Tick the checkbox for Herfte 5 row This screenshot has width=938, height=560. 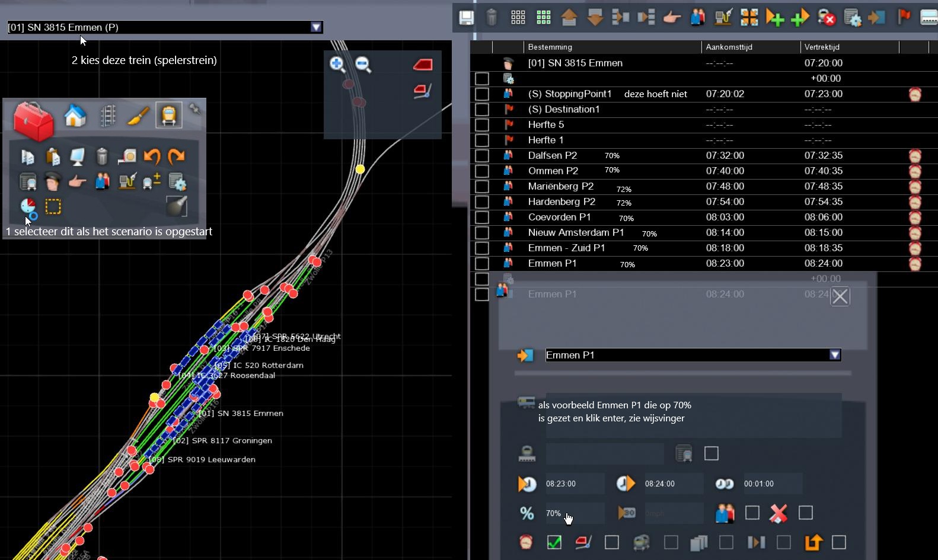[482, 125]
